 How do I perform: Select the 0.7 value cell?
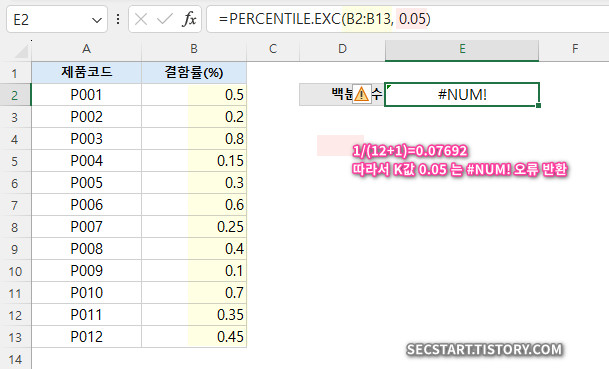pos(194,293)
